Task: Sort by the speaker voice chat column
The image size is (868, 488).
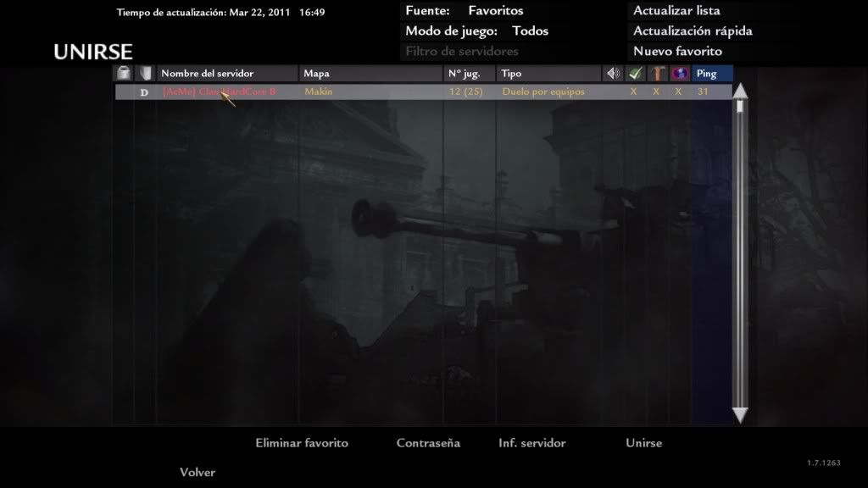Action: click(613, 73)
